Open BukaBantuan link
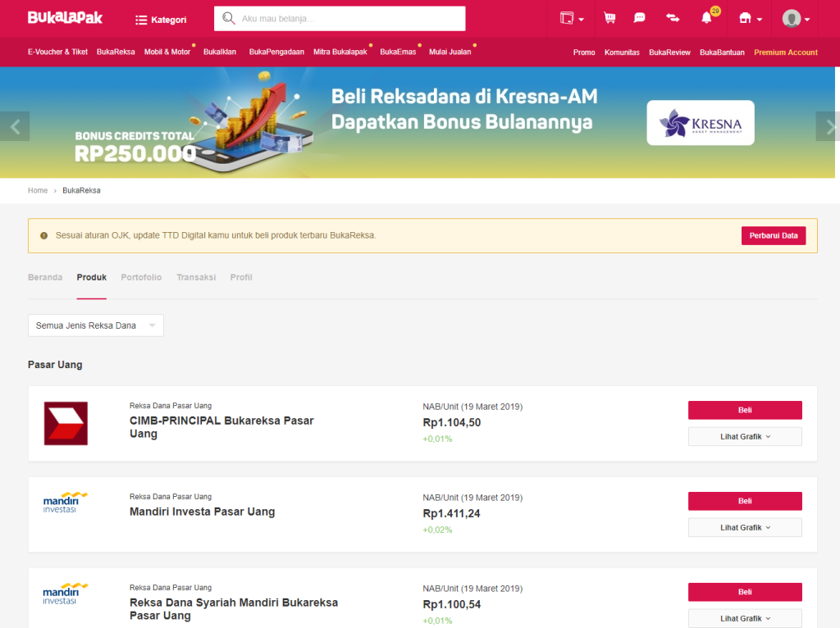 coord(722,52)
